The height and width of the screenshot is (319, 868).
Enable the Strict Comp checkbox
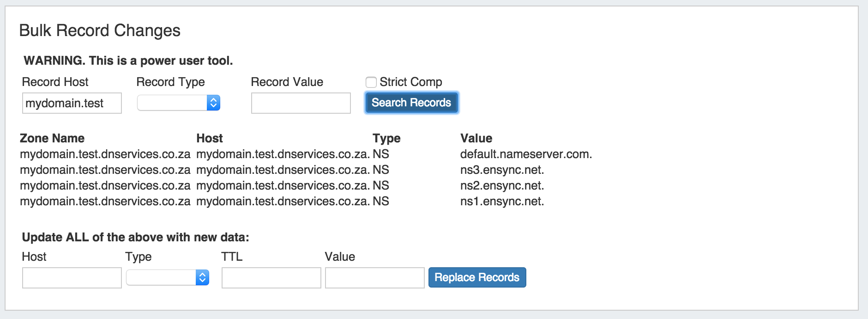(x=371, y=82)
